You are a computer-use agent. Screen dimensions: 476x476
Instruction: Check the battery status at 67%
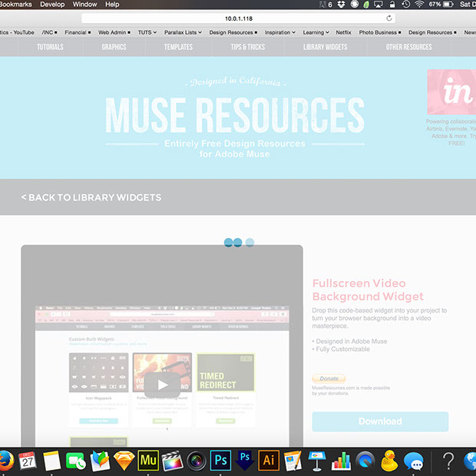point(441,5)
